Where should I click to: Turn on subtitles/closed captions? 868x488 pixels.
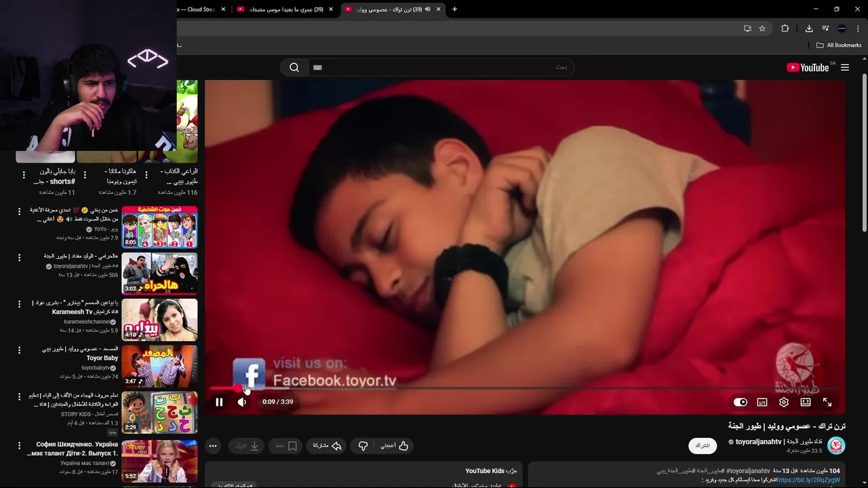coord(762,402)
